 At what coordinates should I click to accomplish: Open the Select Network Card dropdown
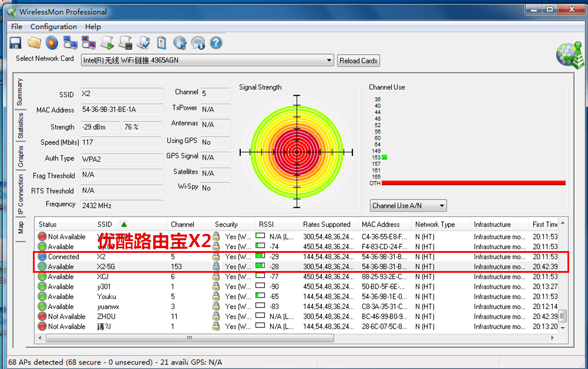pos(207,60)
